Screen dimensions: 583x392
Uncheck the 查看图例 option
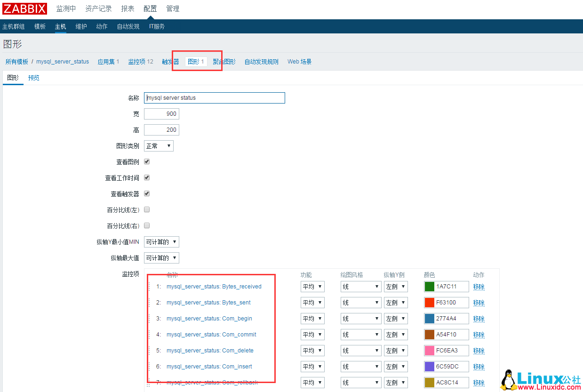pyautogui.click(x=146, y=161)
